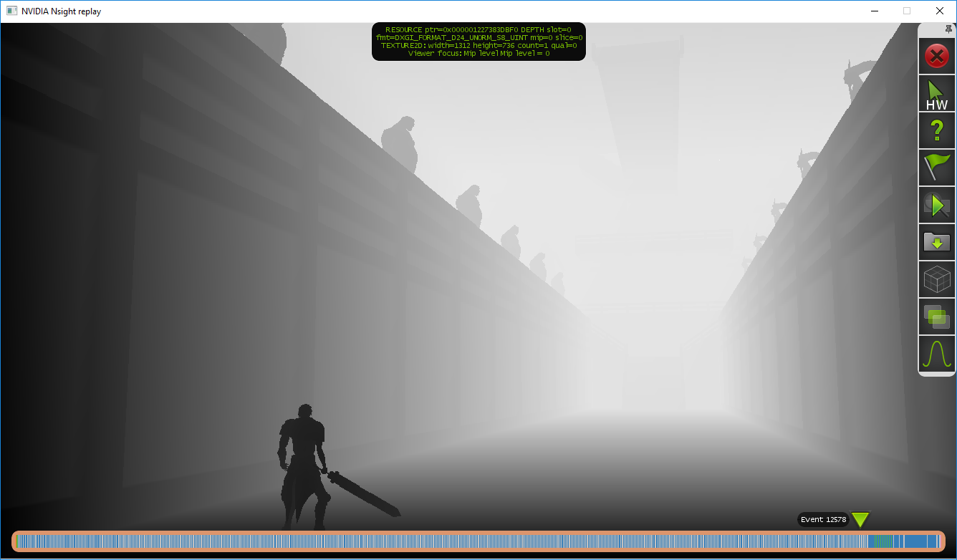The height and width of the screenshot is (560, 957).
Task: Click the RESOURCE ptr info line
Action: pos(478,29)
